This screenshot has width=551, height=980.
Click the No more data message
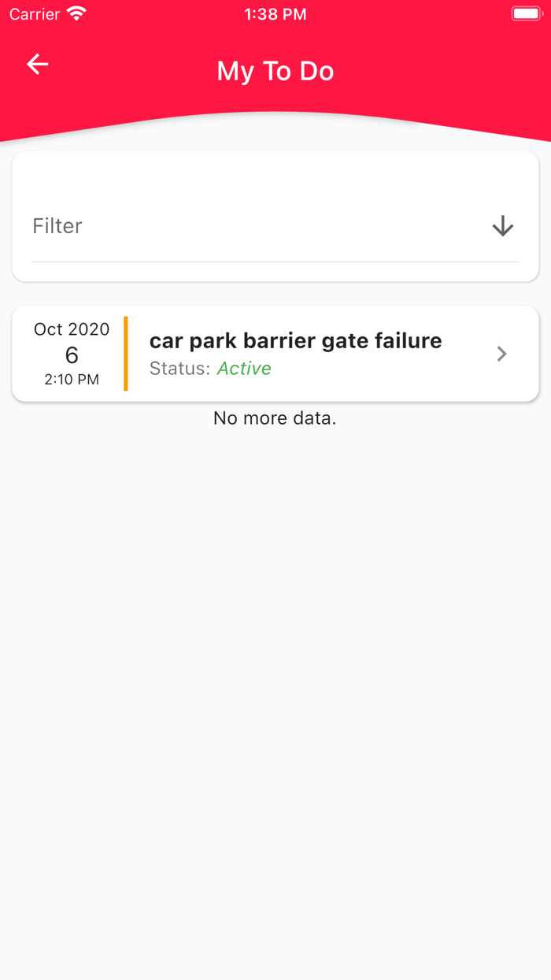pyautogui.click(x=275, y=418)
